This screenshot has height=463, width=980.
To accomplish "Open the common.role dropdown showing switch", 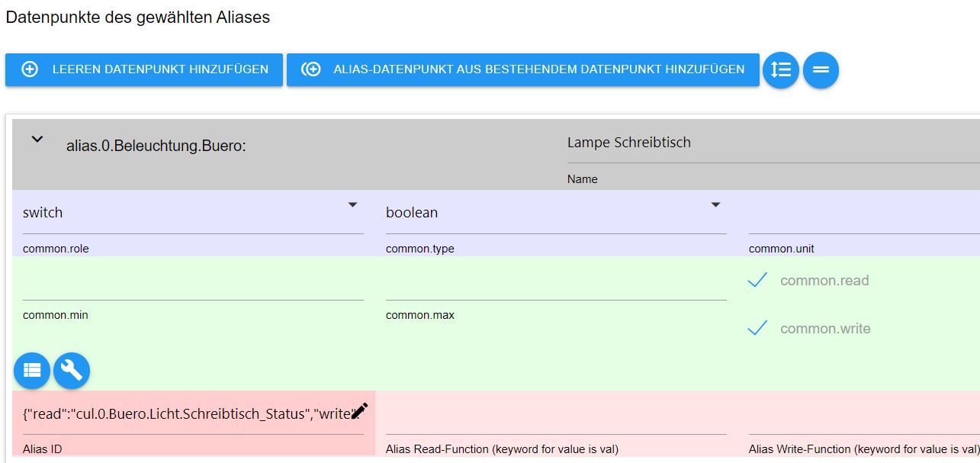I will click(x=193, y=213).
